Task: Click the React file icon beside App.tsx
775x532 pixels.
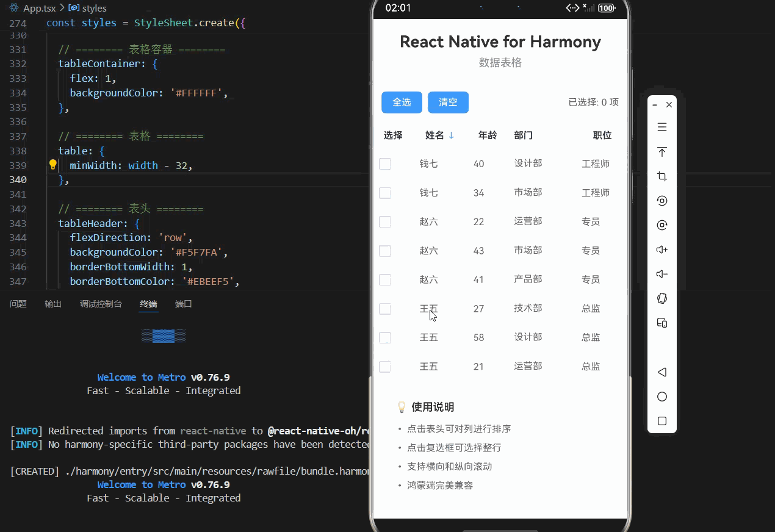Action: tap(14, 8)
